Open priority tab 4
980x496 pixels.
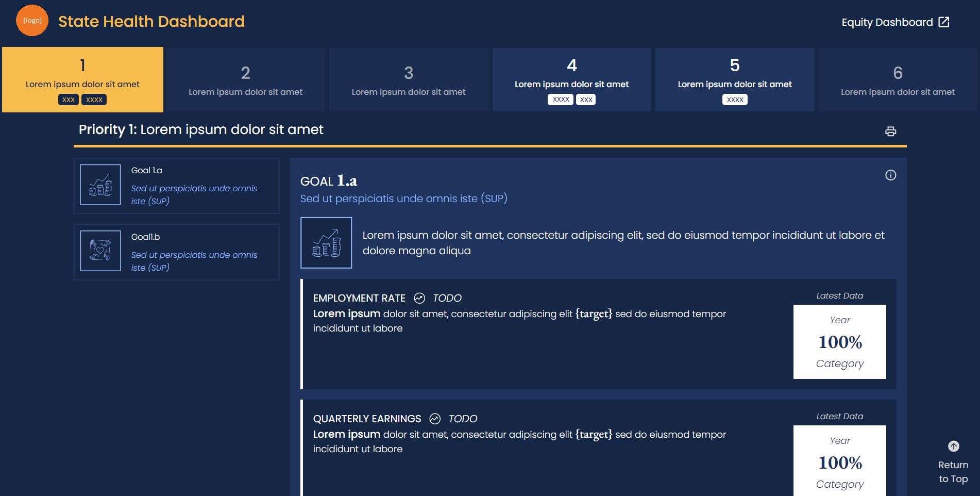tap(571, 80)
